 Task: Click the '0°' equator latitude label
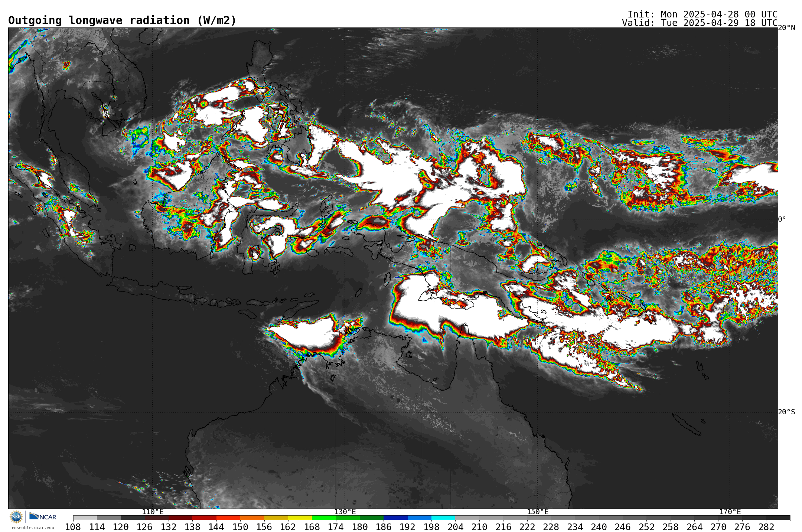(782, 219)
